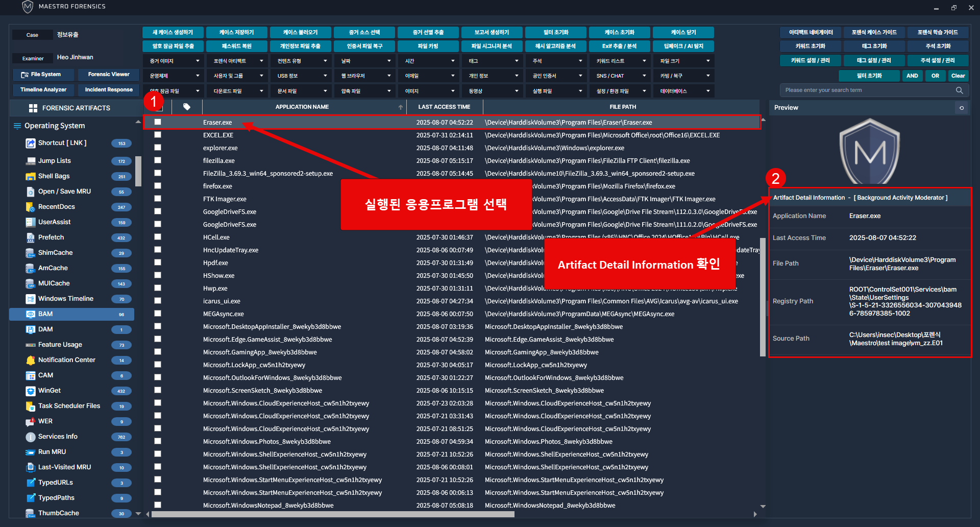Select the Windows Timeline icon

coord(31,299)
